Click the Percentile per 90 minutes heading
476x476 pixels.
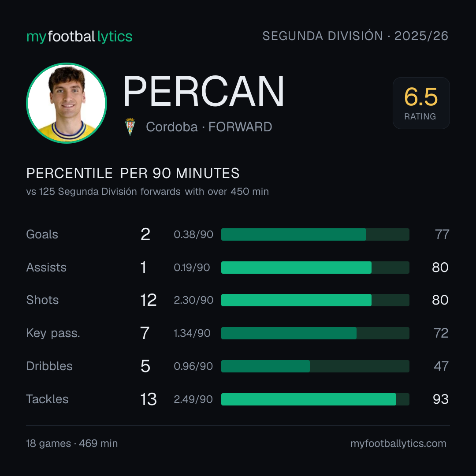point(133,173)
